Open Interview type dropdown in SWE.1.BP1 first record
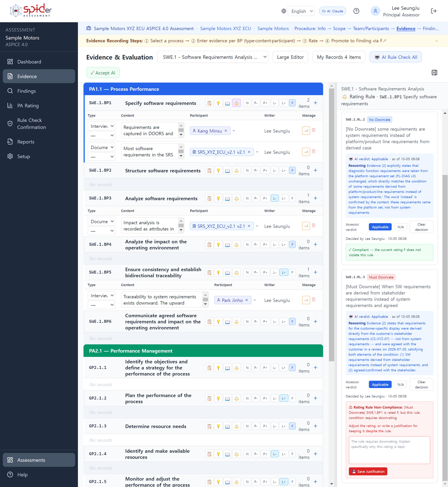This screenshot has width=448, height=487. point(101,126)
